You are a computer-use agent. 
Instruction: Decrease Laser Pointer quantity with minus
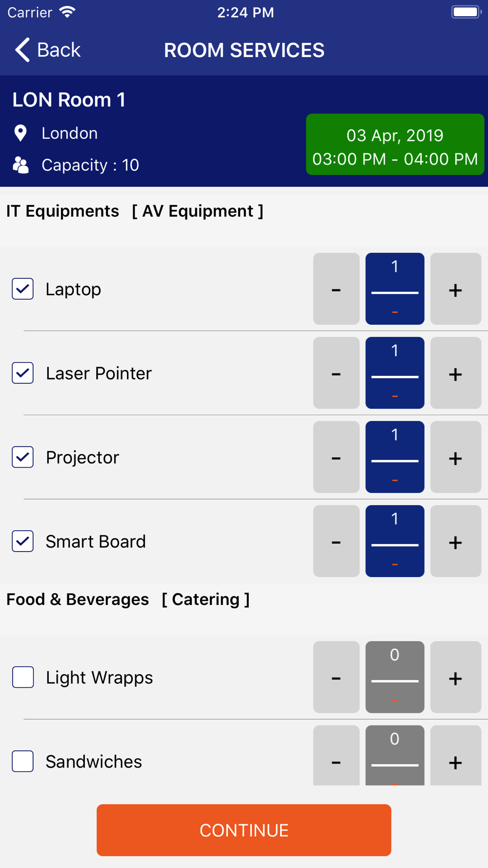(x=336, y=373)
